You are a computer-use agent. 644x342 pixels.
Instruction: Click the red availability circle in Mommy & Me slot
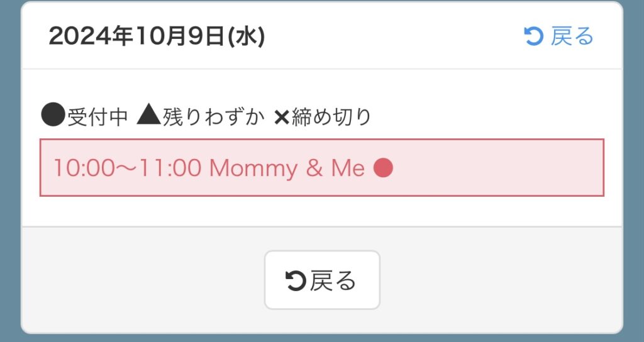(383, 168)
